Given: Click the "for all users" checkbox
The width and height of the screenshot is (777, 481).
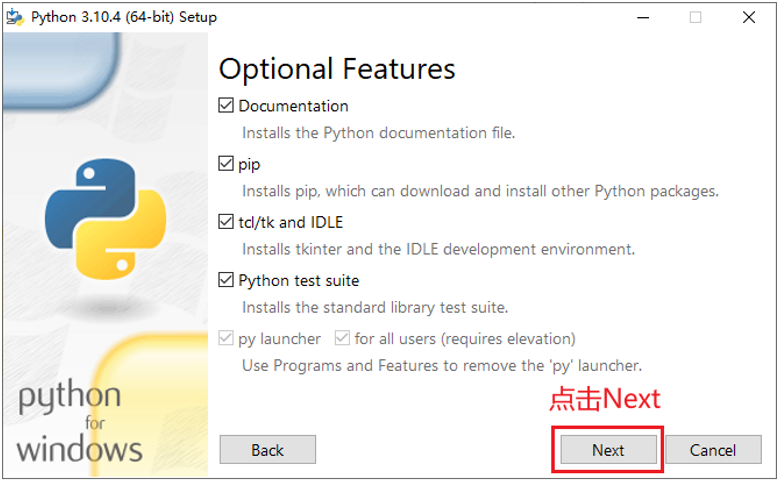Looking at the screenshot, I should (343, 339).
